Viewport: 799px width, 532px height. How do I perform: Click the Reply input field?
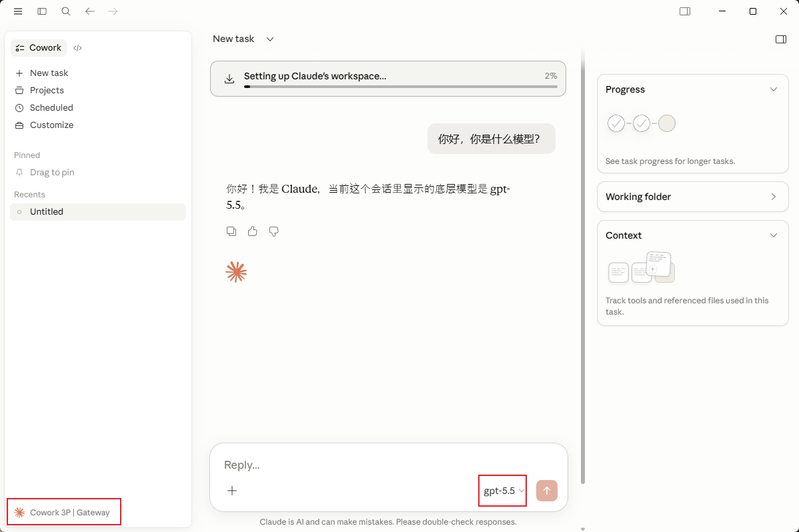[388, 465]
